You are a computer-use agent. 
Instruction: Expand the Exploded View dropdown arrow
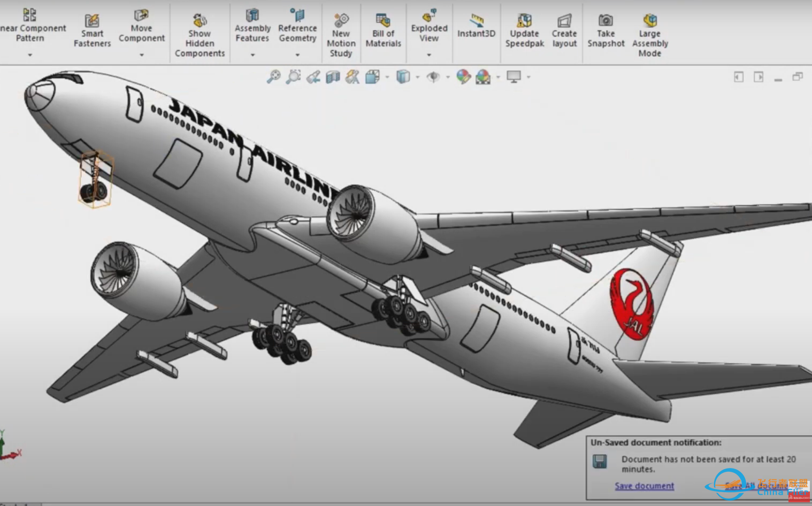coord(429,55)
